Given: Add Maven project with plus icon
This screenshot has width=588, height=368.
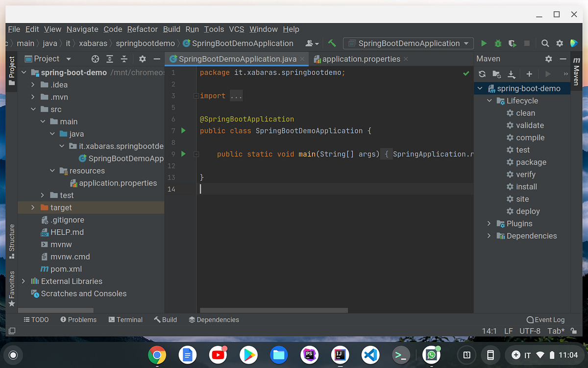Looking at the screenshot, I should click(x=529, y=74).
